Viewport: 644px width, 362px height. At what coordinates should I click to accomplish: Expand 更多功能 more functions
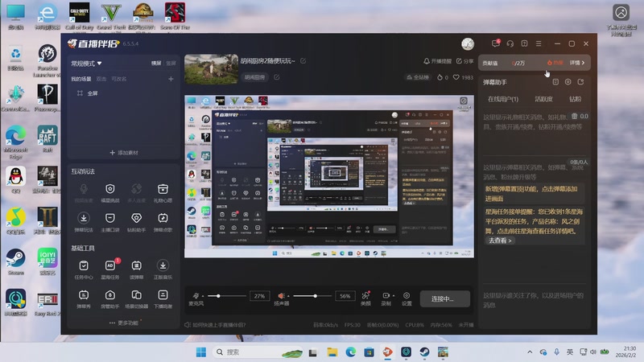coord(124,323)
